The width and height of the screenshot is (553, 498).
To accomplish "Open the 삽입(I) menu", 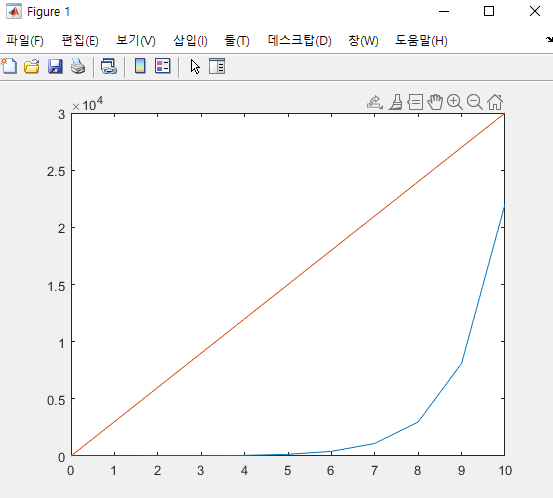I will [x=190, y=41].
